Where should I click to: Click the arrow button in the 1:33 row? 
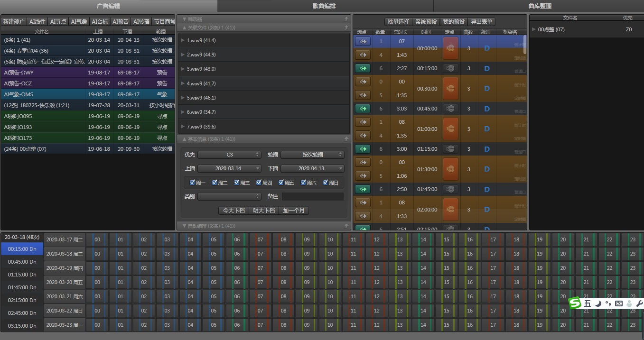coord(363,216)
